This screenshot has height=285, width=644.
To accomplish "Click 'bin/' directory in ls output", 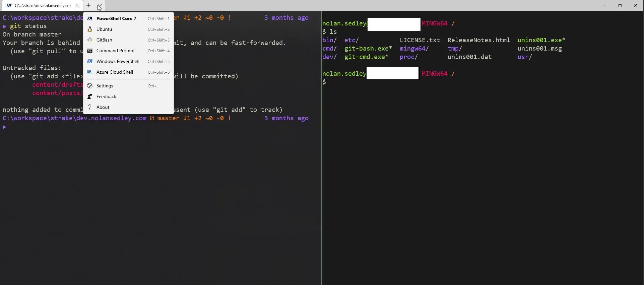I will point(330,40).
